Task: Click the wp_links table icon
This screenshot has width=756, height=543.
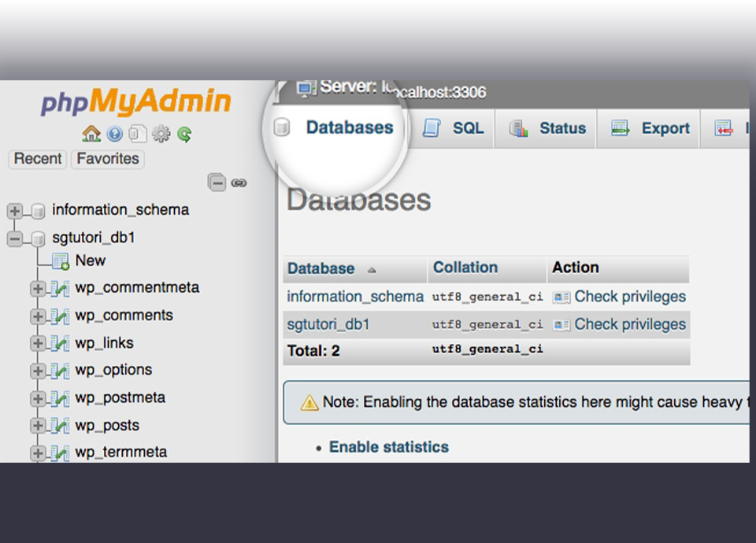Action: (x=61, y=343)
